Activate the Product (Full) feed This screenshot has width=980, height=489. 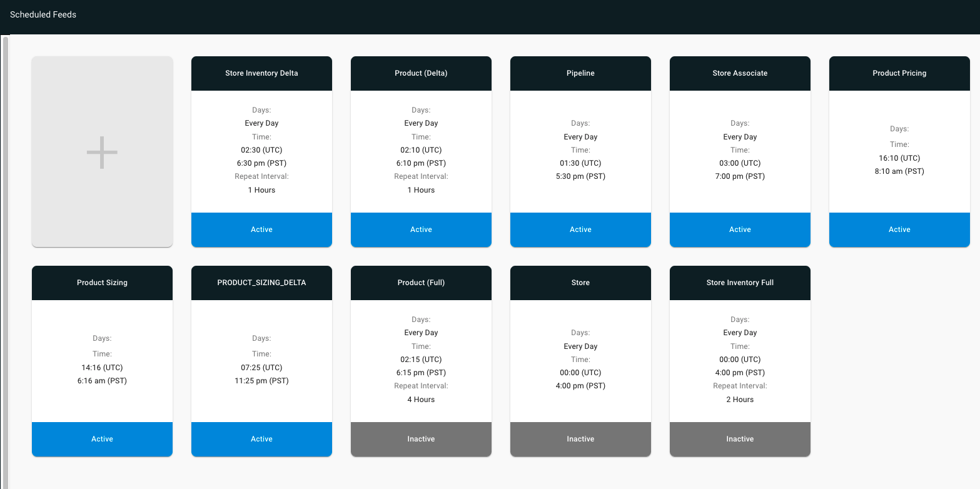point(421,439)
